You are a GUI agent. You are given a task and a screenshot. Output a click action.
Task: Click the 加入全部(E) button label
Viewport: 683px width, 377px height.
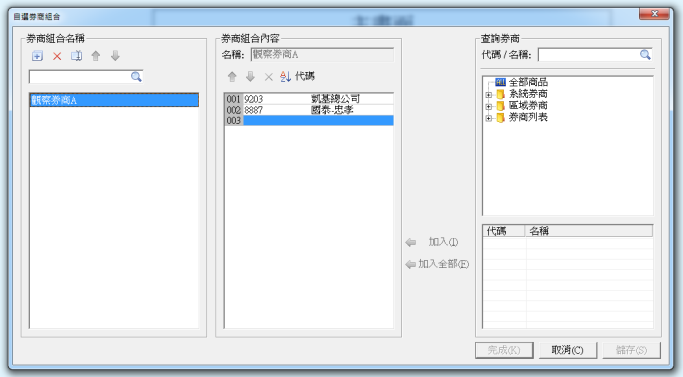pos(443,264)
